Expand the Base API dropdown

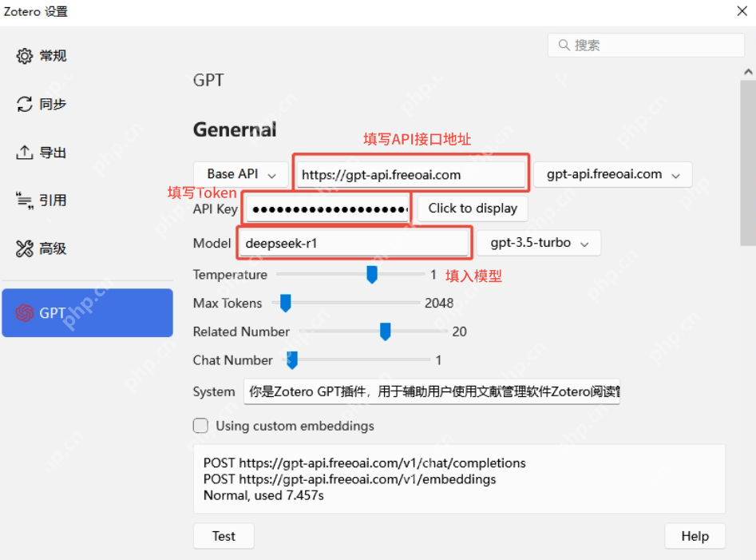coord(240,174)
